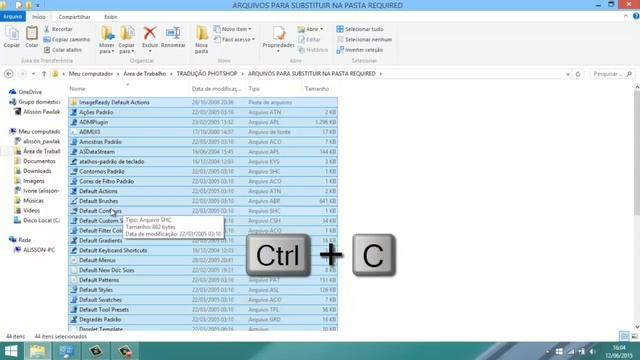Switch to the Exibir tab
The width and height of the screenshot is (640, 360).
[x=111, y=17]
